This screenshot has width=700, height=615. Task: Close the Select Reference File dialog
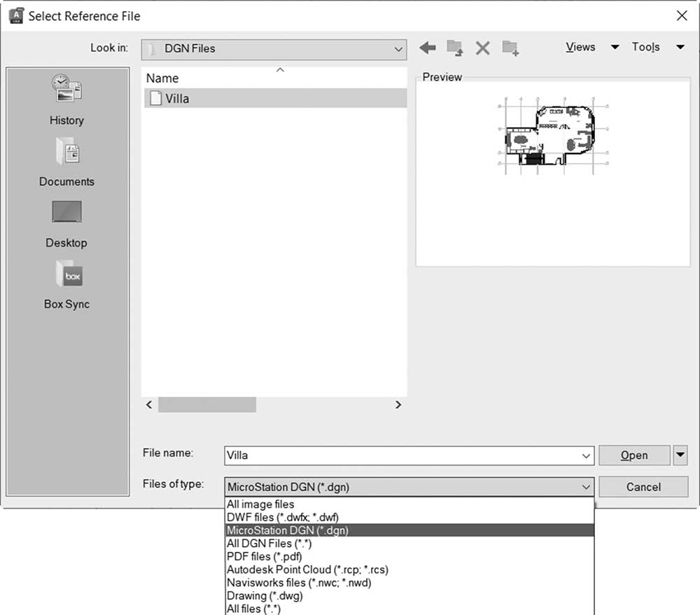click(x=682, y=15)
